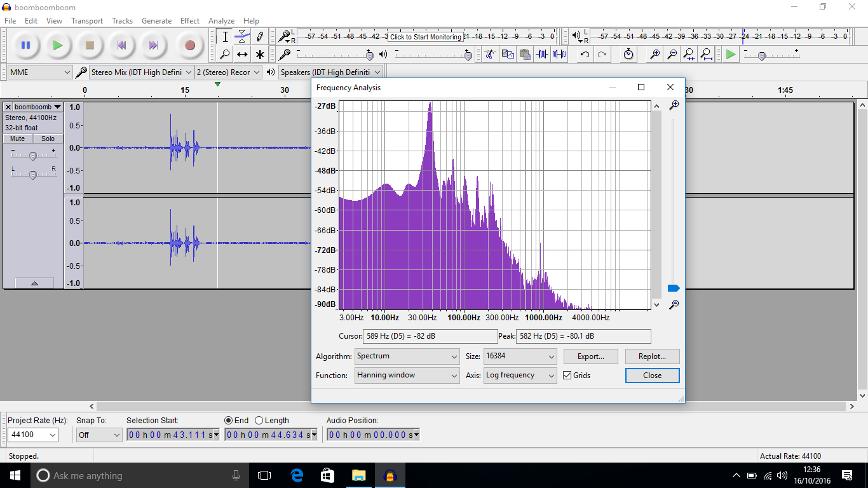Viewport: 868px width, 488px height.
Task: Open the Analyze menu
Action: pos(222,21)
